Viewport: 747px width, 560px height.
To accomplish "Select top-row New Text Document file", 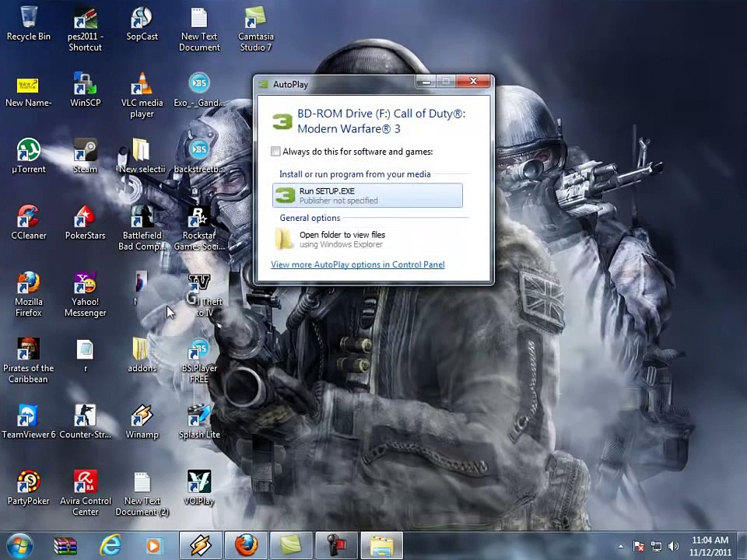I will click(x=199, y=28).
